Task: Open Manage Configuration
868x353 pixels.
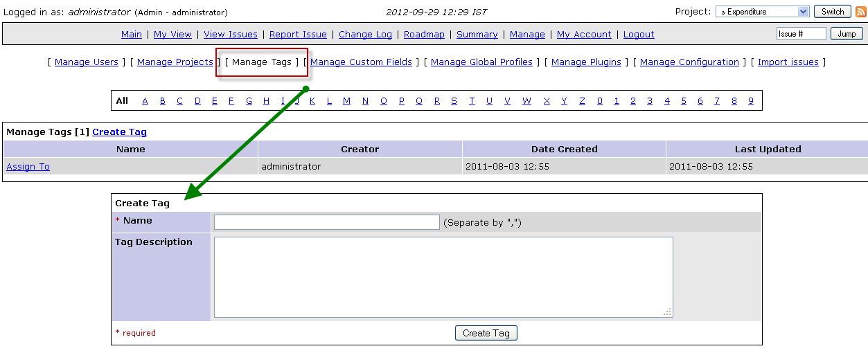Action: point(689,62)
